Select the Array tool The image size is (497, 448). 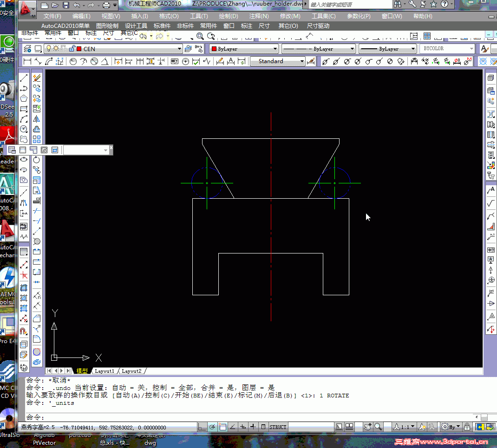pos(37,139)
